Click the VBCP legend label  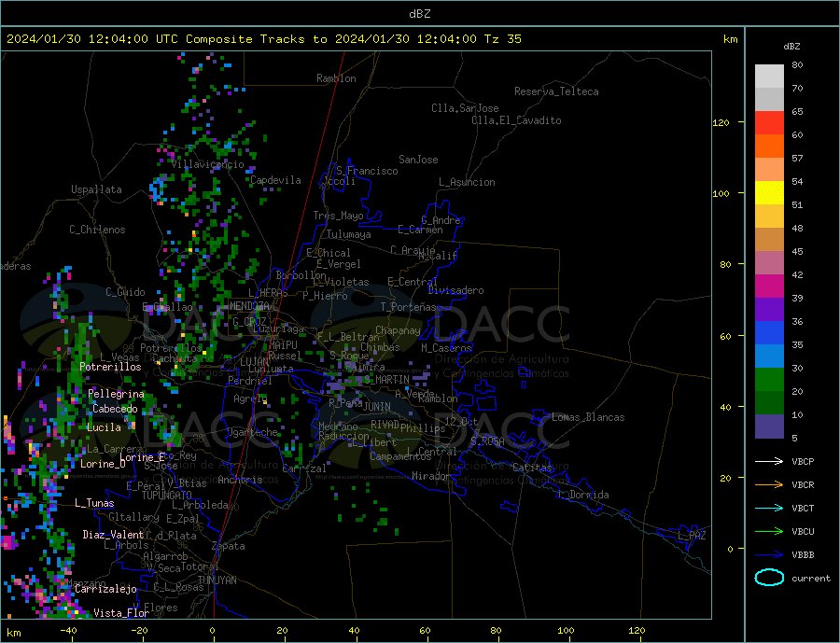pyautogui.click(x=803, y=461)
